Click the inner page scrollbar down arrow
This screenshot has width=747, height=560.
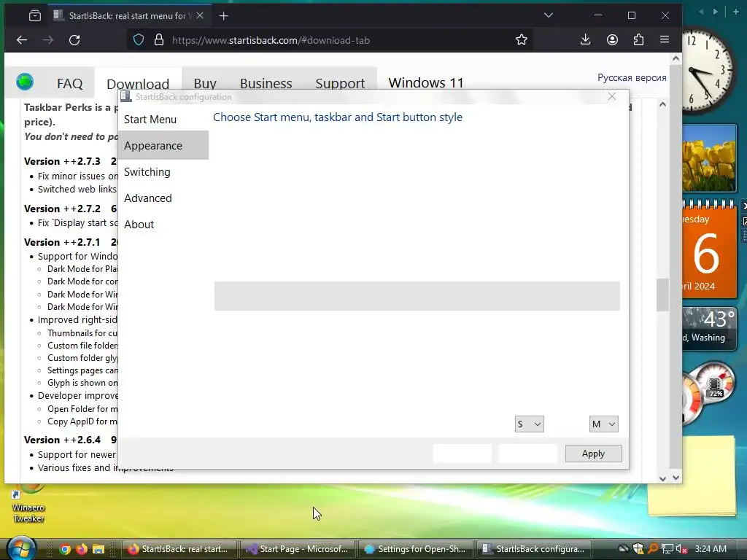point(662,478)
